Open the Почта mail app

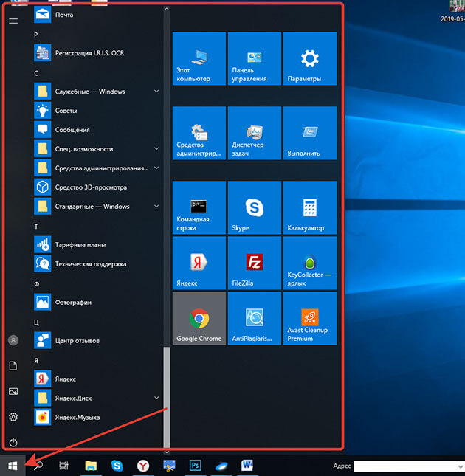pos(97,14)
